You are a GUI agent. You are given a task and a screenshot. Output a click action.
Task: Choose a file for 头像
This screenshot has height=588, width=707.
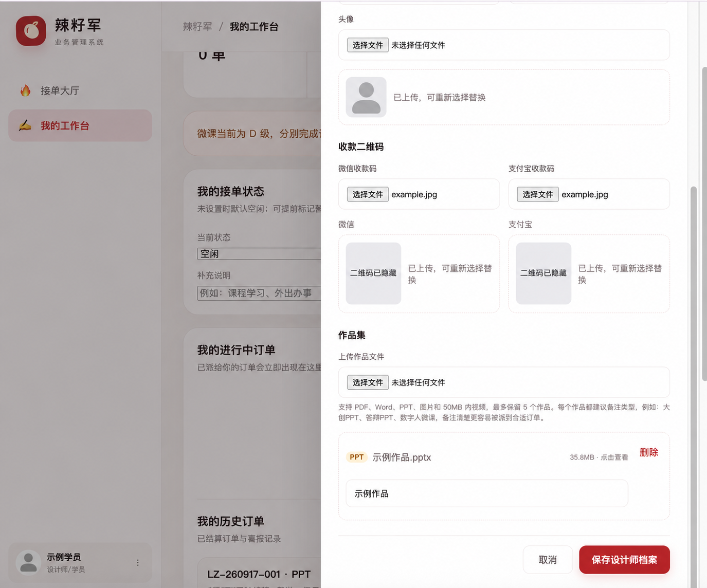368,45
